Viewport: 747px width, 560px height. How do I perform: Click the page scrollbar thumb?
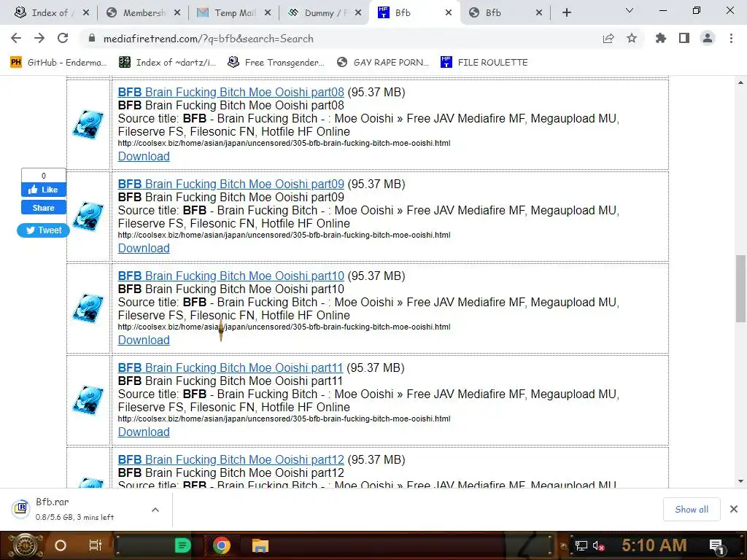click(x=740, y=289)
